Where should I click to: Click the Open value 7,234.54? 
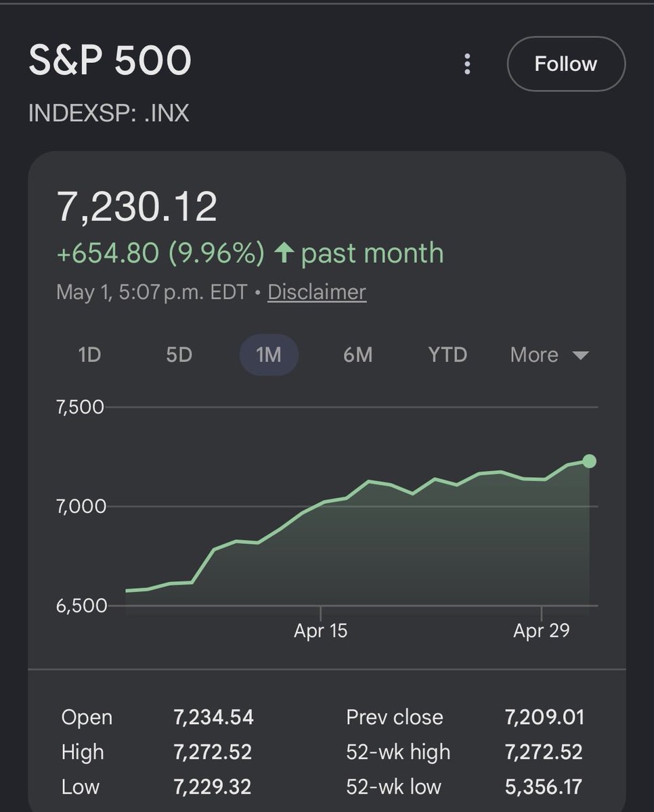(213, 717)
